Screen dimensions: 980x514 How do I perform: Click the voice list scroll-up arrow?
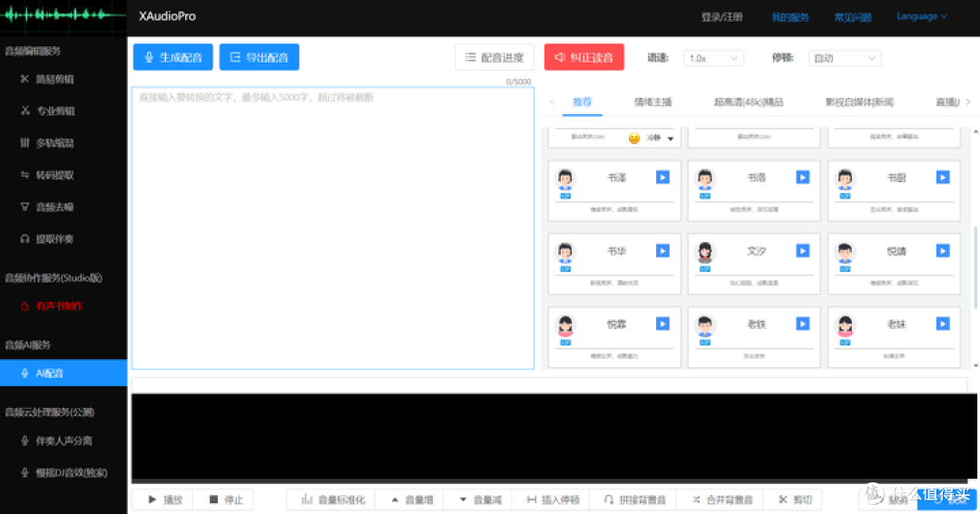[975, 131]
